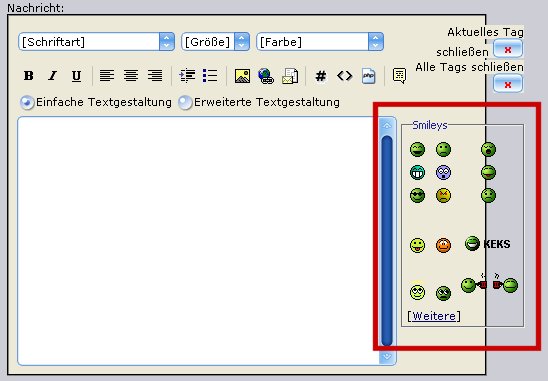This screenshot has height=381, width=548.
Task: Insert email link icon
Action: click(x=290, y=76)
